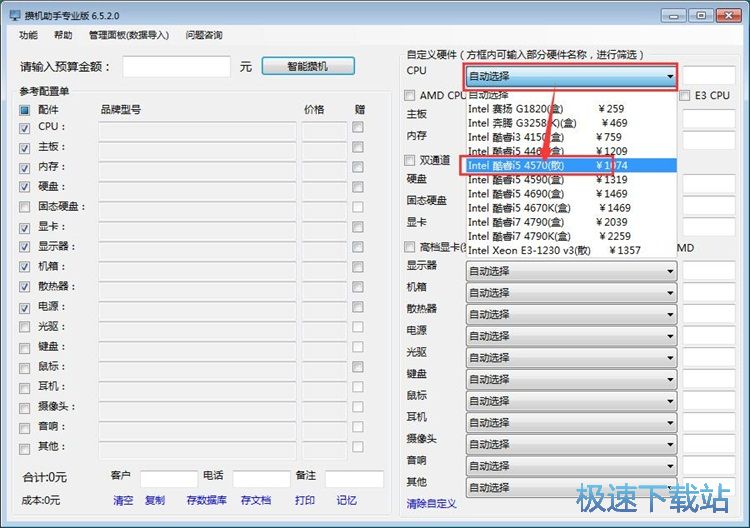The width and height of the screenshot is (750, 528).
Task: Enable the 鼠标 component checkbox
Action: 24,368
